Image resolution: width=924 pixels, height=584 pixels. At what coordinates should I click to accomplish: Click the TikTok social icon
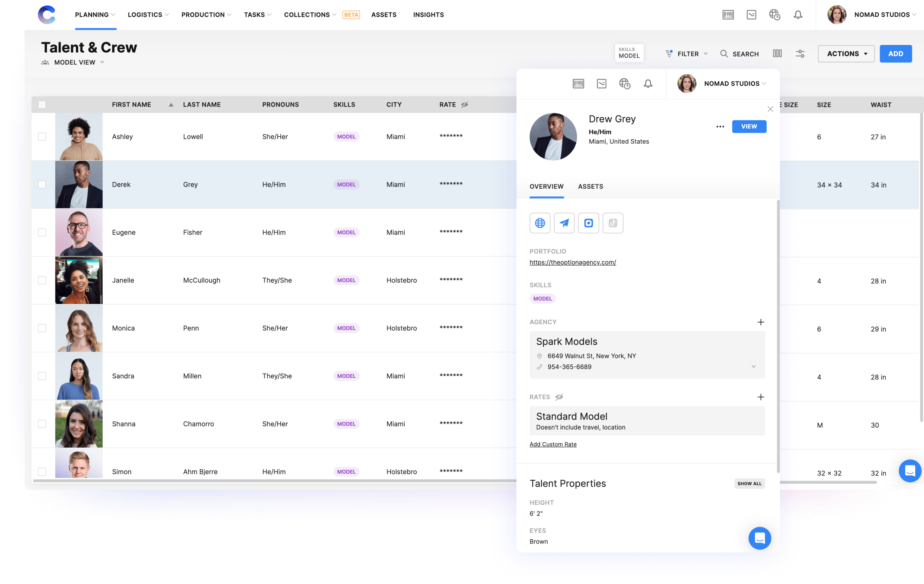tap(613, 223)
